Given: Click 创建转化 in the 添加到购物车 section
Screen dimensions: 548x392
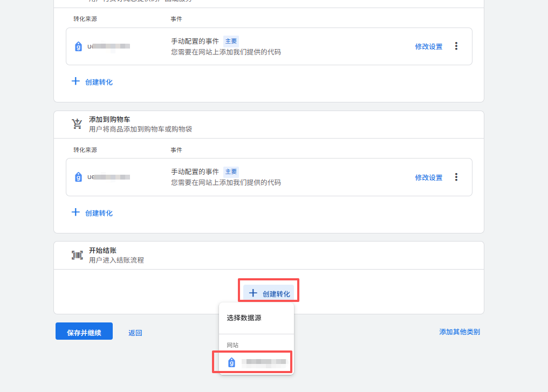Looking at the screenshot, I should [x=92, y=213].
